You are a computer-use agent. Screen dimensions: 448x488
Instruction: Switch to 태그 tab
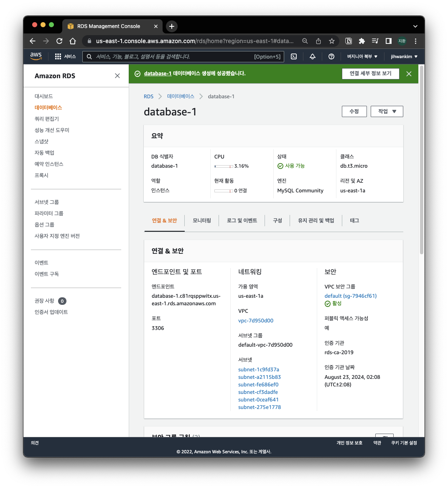click(x=354, y=220)
